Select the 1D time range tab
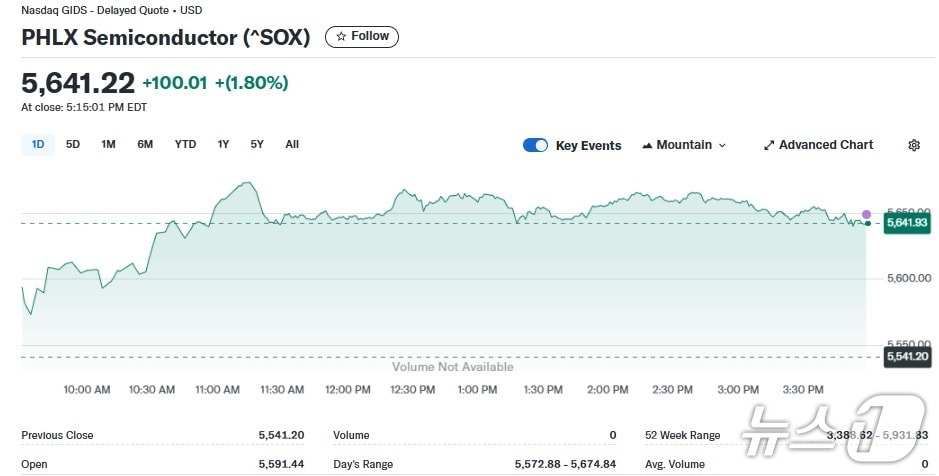 (38, 144)
